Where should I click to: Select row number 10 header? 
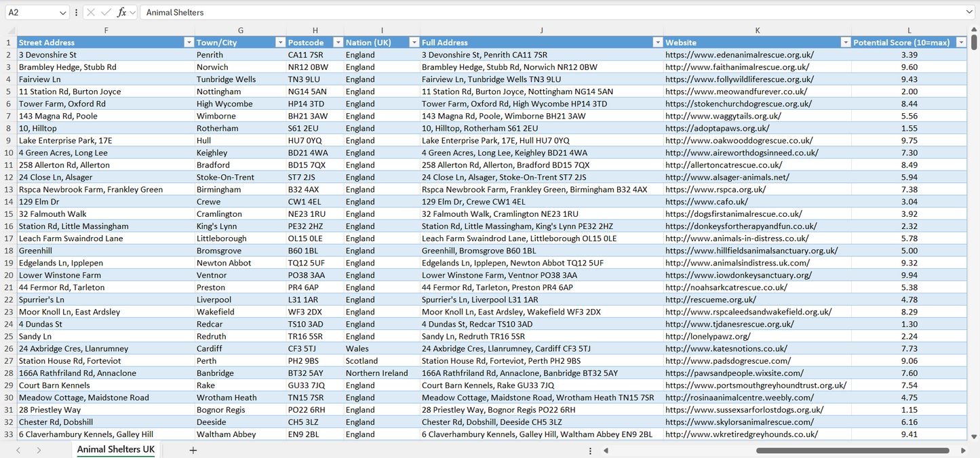9,152
